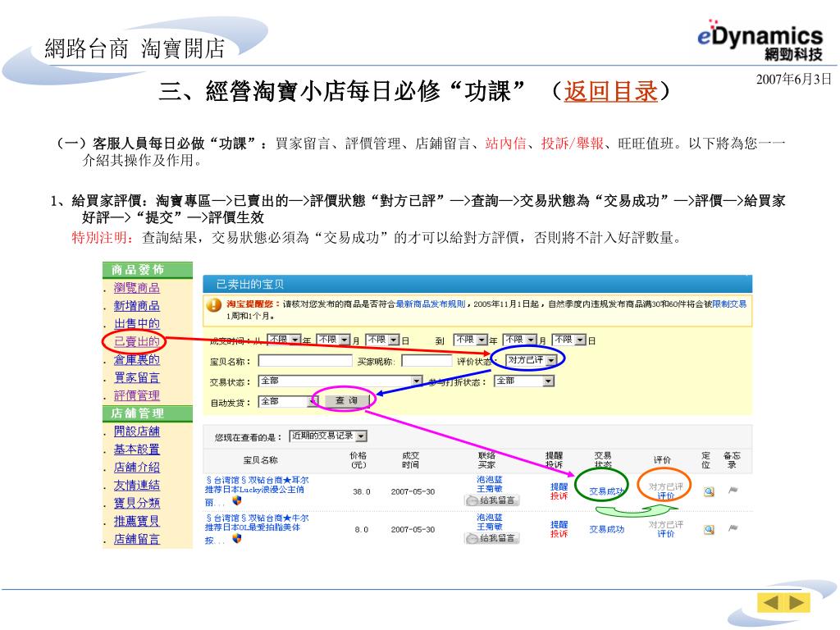Open the 限制交易 link in the notice
Viewport: 840px width, 630px height.
(x=729, y=304)
